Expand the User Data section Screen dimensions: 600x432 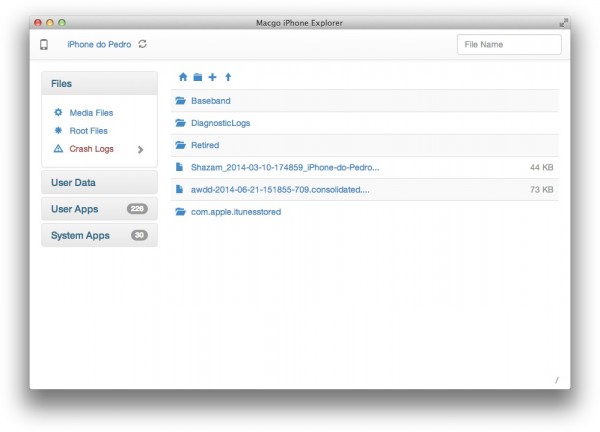tap(99, 183)
